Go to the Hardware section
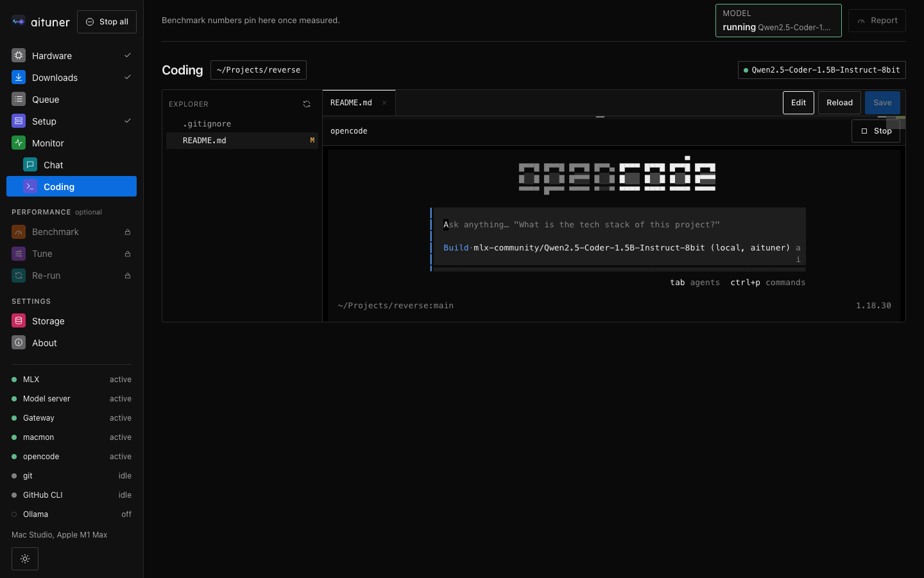The width and height of the screenshot is (924, 578). pyautogui.click(x=71, y=56)
